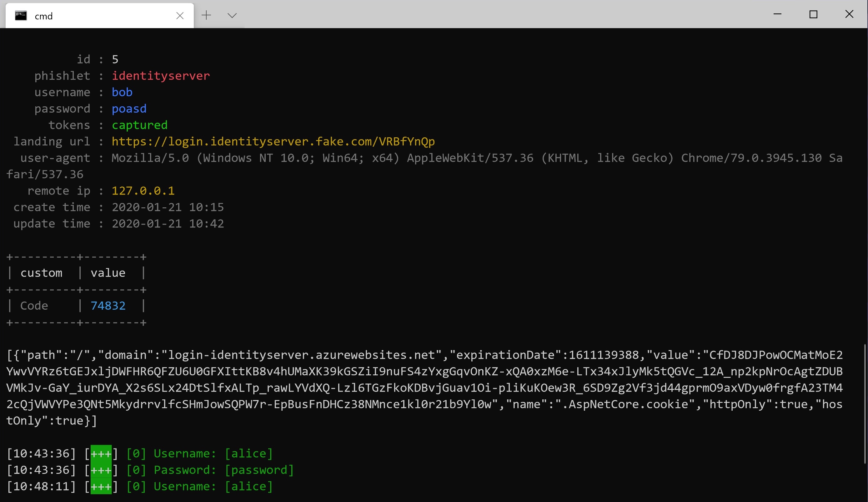Open a new terminal tab
The image size is (868, 502).
point(206,15)
